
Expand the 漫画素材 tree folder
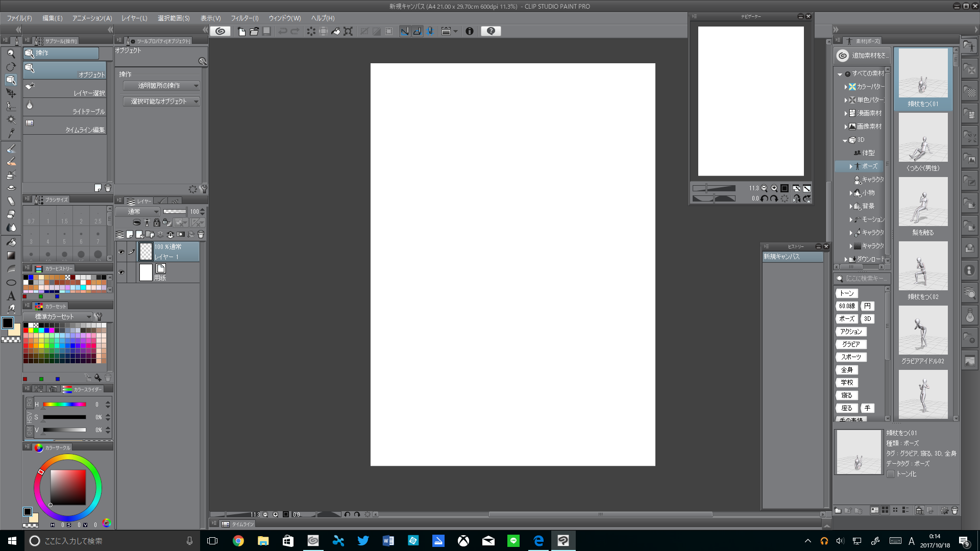(x=846, y=113)
